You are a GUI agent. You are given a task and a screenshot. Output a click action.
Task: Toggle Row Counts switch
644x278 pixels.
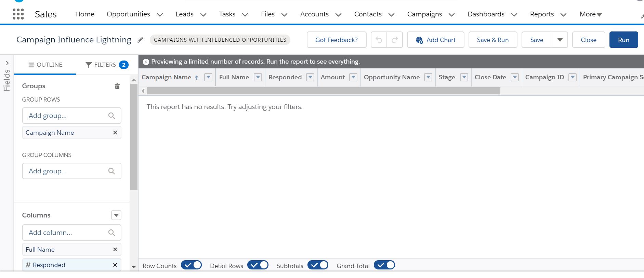(192, 265)
